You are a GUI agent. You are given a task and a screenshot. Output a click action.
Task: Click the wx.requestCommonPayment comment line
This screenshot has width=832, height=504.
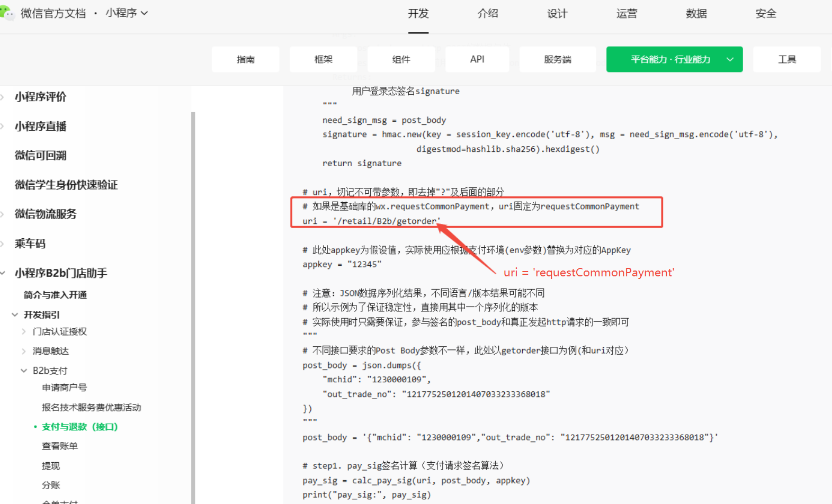click(x=471, y=206)
